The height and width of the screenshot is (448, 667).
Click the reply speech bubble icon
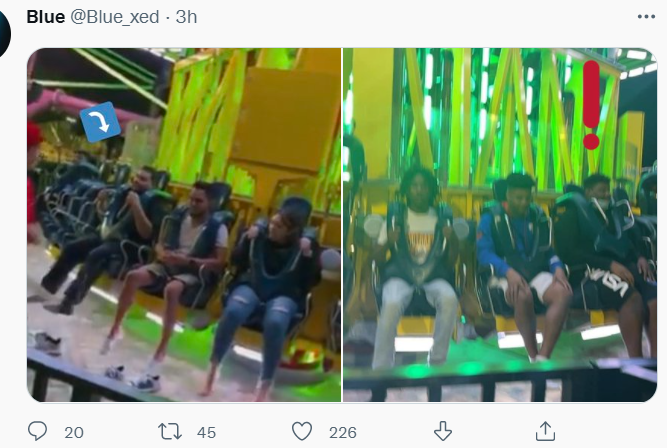tap(38, 431)
